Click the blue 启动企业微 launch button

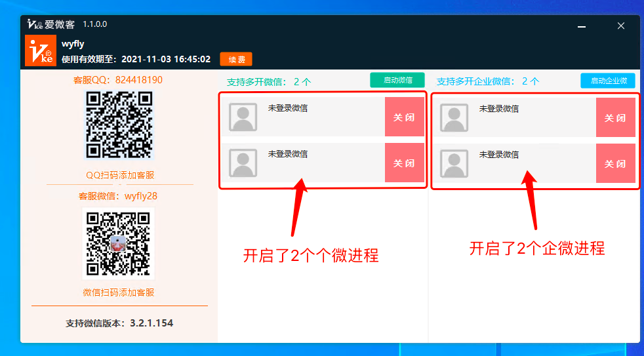pyautogui.click(x=608, y=81)
